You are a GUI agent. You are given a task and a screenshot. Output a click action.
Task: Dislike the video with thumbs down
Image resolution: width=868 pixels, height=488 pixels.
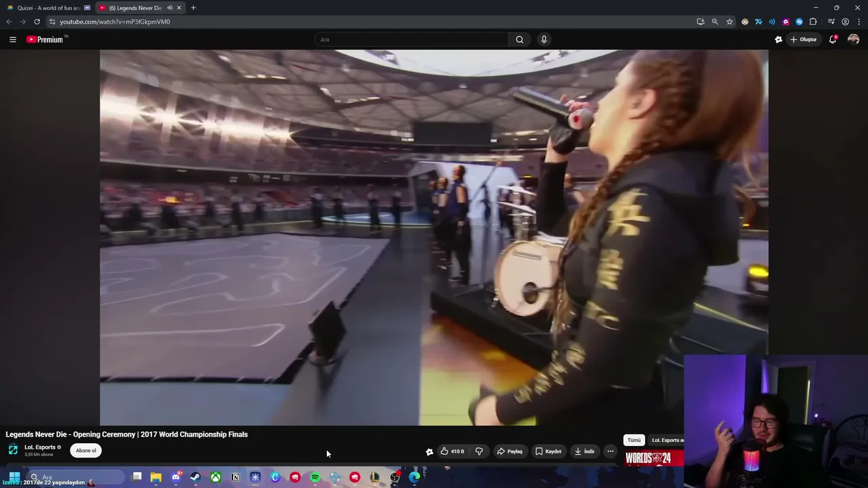point(479,451)
